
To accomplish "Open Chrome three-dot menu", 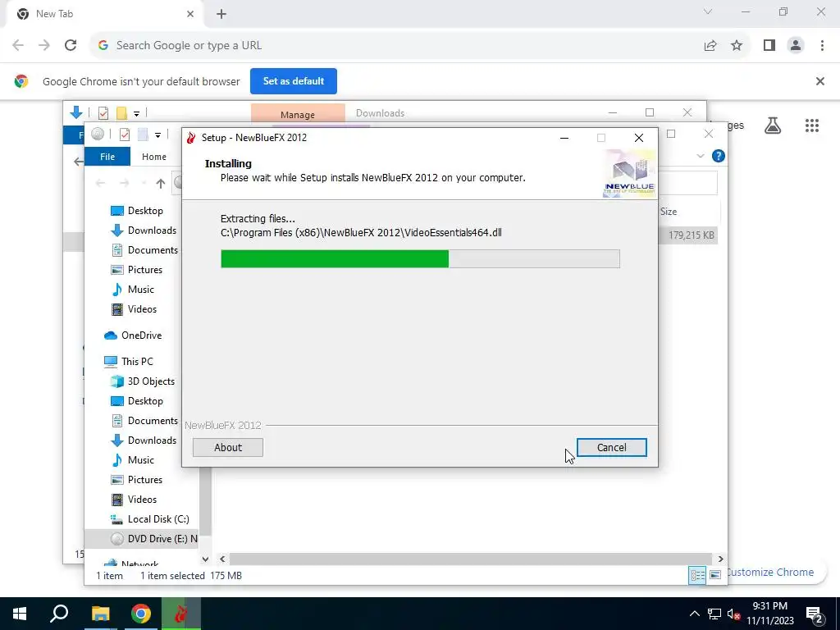I will [x=822, y=46].
